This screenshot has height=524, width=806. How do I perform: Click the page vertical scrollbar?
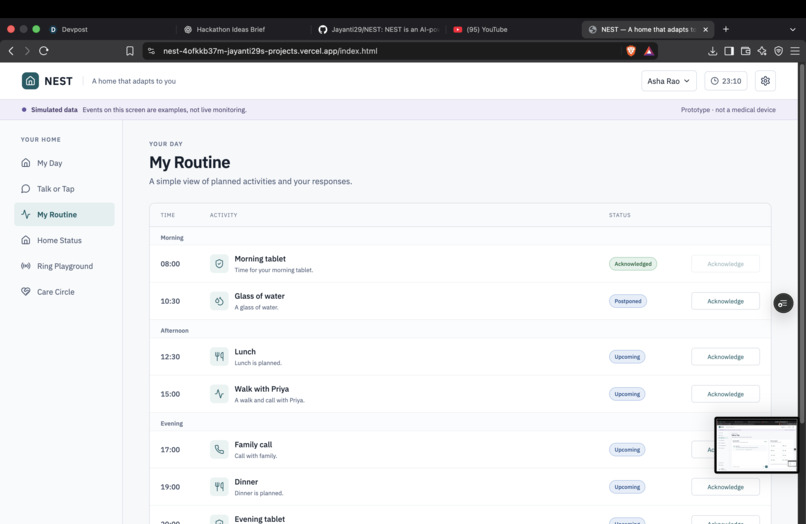point(801,242)
